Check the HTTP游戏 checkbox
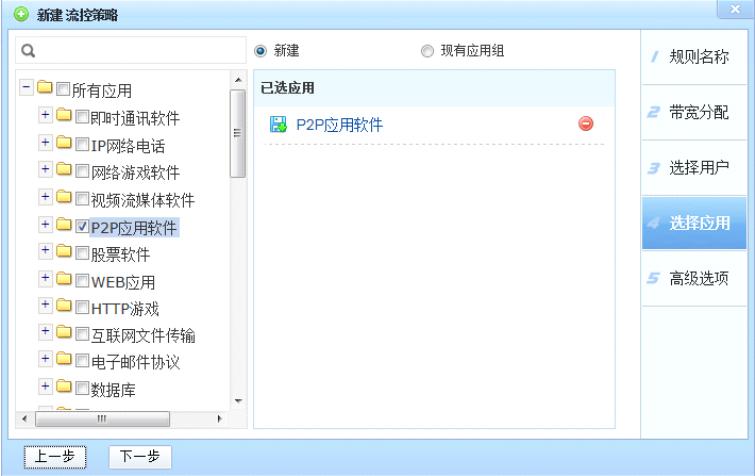The width and height of the screenshot is (755, 476). (82, 307)
